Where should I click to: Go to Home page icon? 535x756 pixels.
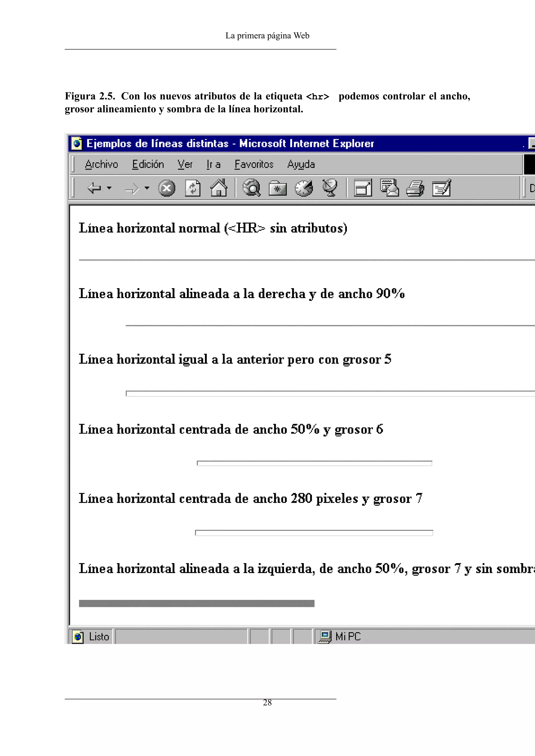point(219,188)
